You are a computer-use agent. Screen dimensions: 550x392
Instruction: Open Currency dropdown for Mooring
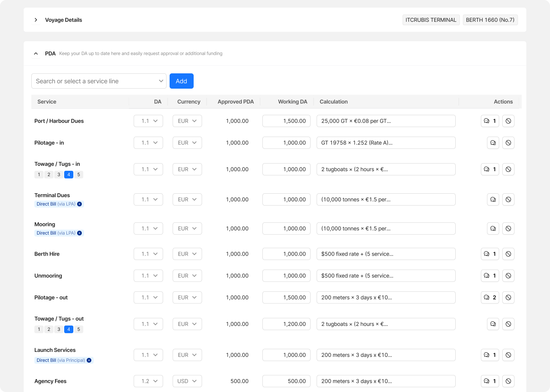pos(187,228)
